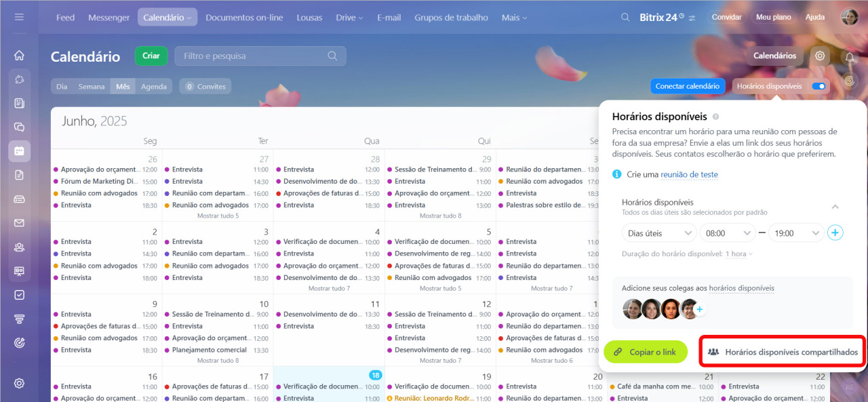This screenshot has width=868, height=402.
Task: Open the Meu plano button
Action: coord(774,18)
